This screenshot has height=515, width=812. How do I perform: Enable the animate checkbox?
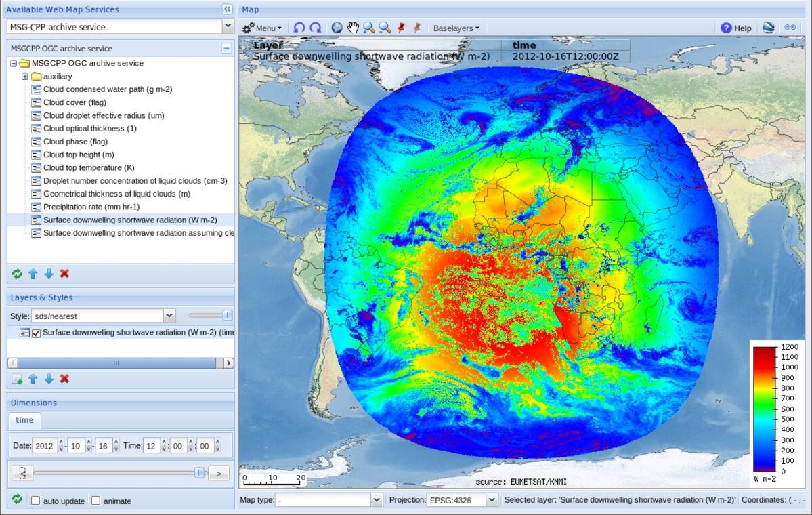click(95, 501)
